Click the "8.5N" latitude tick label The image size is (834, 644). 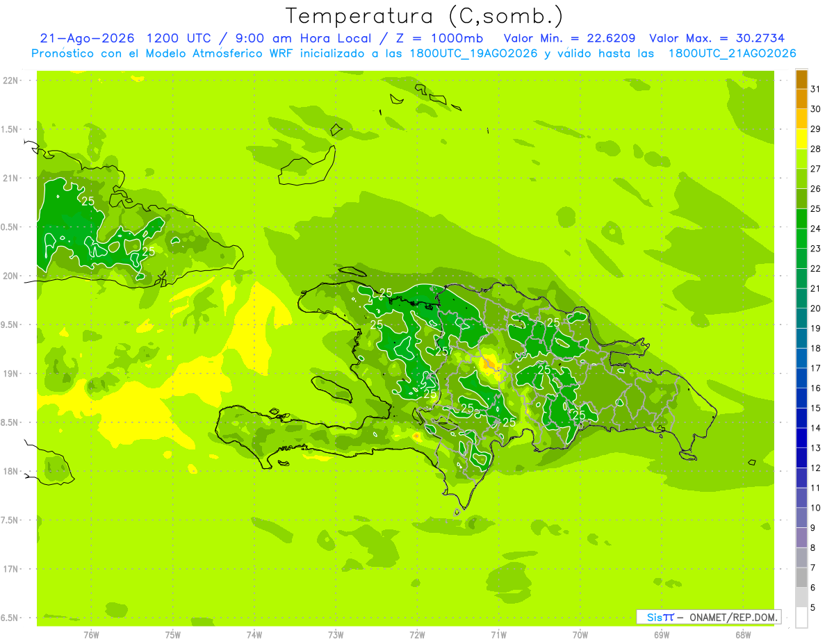10,423
